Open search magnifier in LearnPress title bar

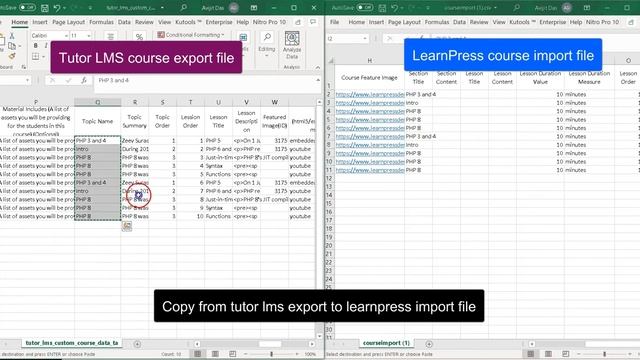pos(517,7)
